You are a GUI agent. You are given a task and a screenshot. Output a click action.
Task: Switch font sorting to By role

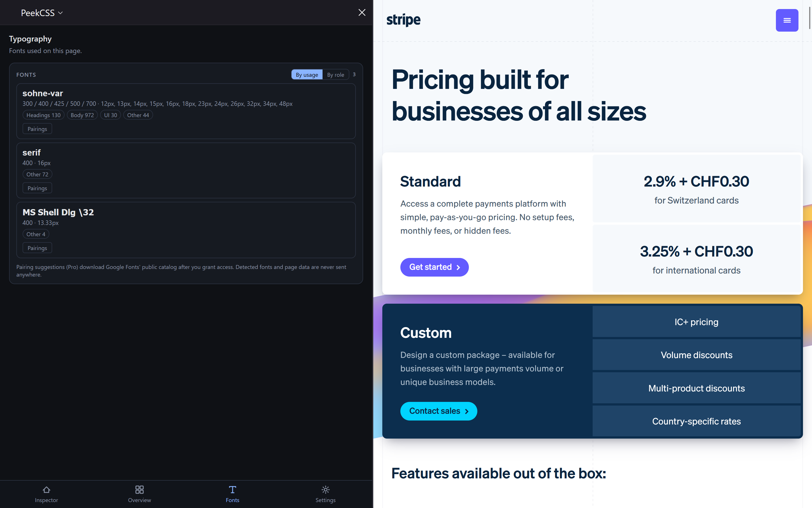click(x=336, y=75)
